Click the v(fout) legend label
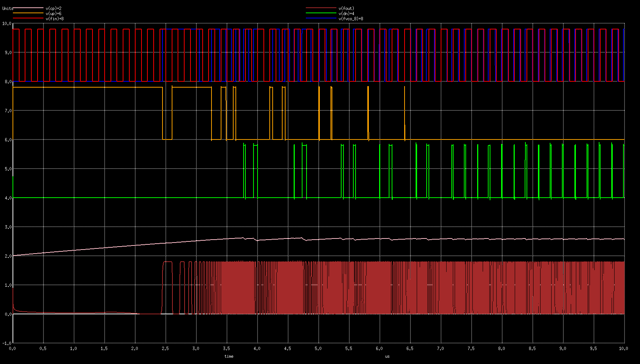Viewport: 640px width, 364px height. coord(346,8)
